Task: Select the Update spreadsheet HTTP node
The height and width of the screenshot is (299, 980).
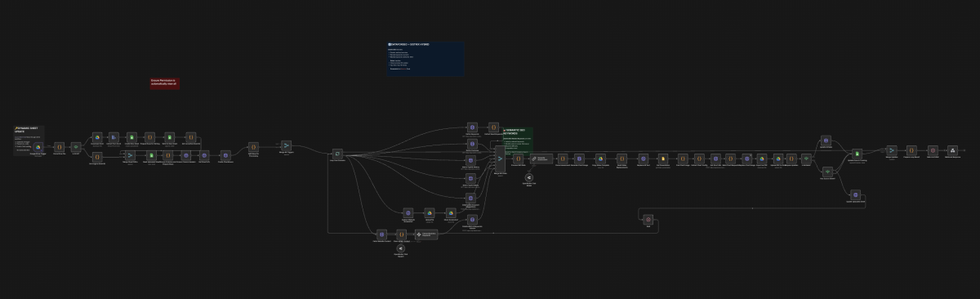Action: point(855,194)
